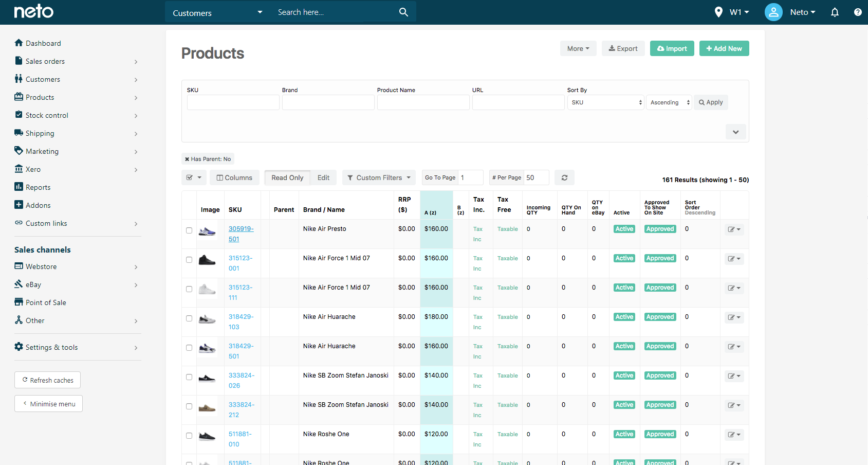Screen dimensions: 868x465
Task: Switch to Edit mode
Action: [x=323, y=177]
